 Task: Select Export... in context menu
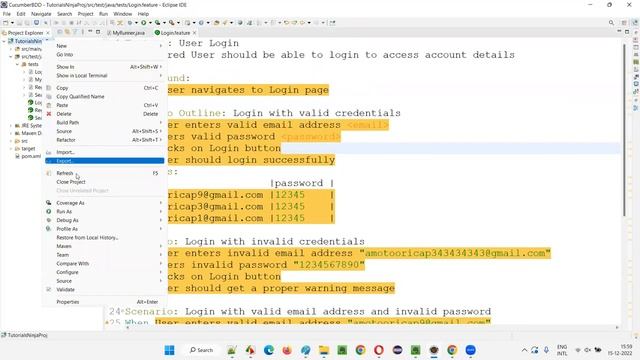pyautogui.click(x=105, y=161)
